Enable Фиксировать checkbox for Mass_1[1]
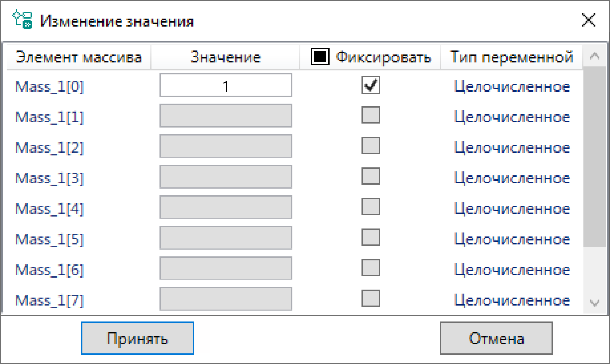Viewport: 610px width, 364px height. pyautogui.click(x=370, y=116)
